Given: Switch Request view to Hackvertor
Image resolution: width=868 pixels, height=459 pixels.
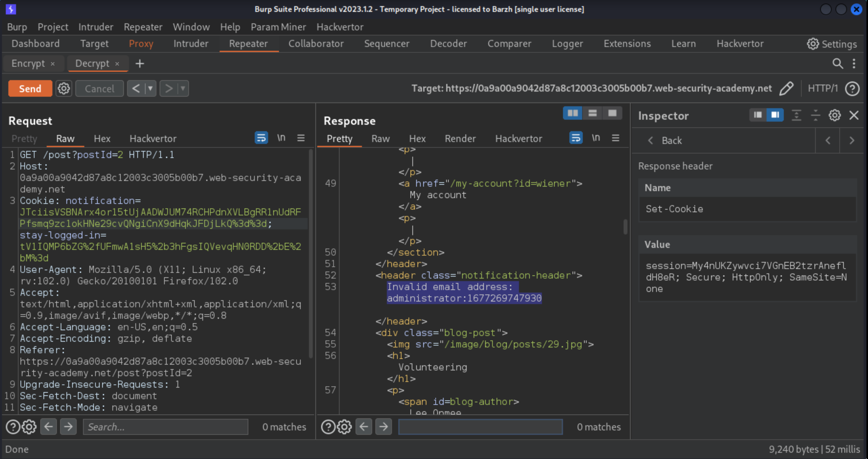Looking at the screenshot, I should click(153, 139).
